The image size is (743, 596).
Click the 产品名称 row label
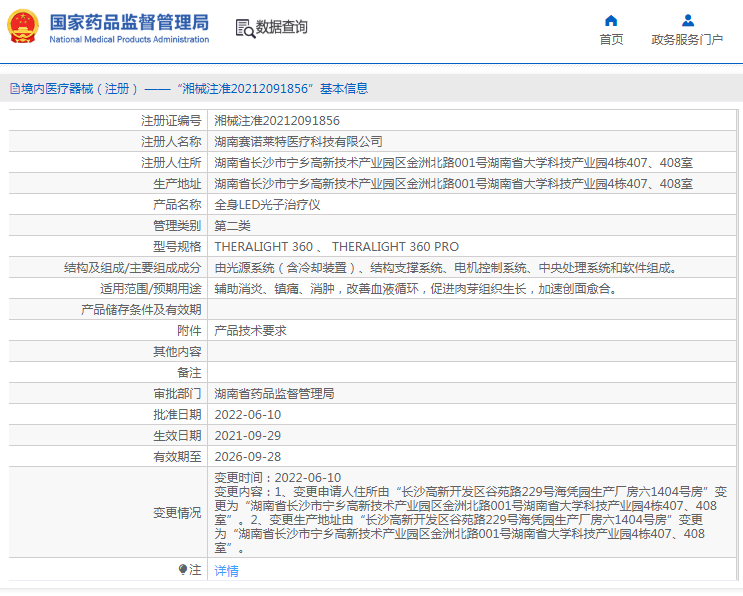click(x=177, y=205)
